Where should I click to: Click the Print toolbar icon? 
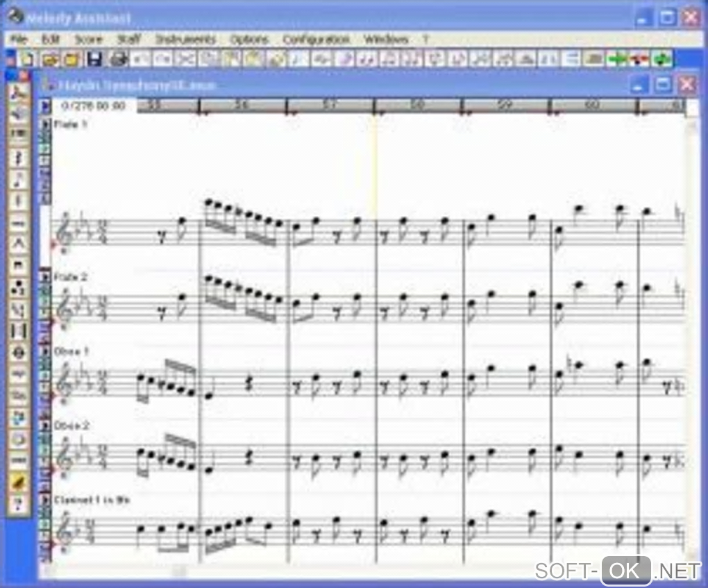[117, 59]
